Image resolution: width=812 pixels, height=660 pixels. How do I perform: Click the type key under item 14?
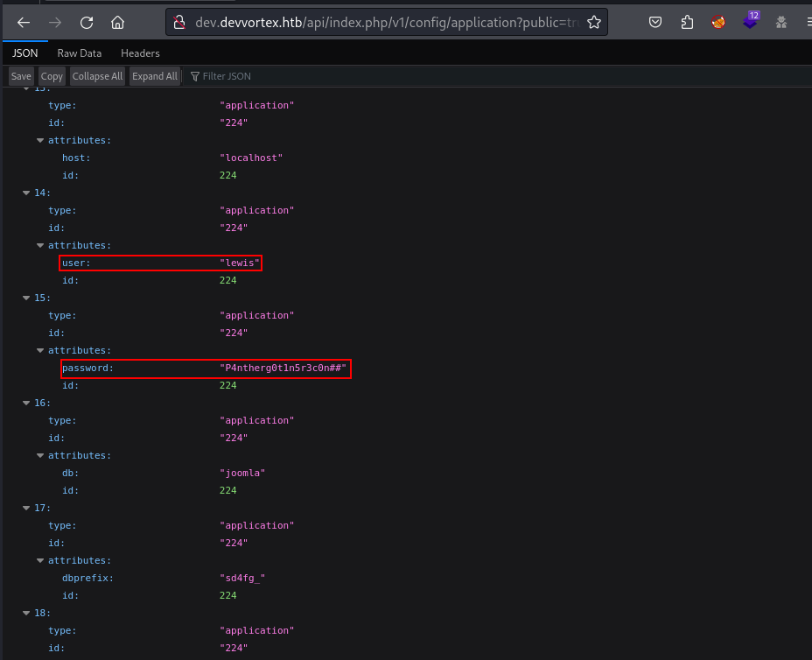[62, 210]
